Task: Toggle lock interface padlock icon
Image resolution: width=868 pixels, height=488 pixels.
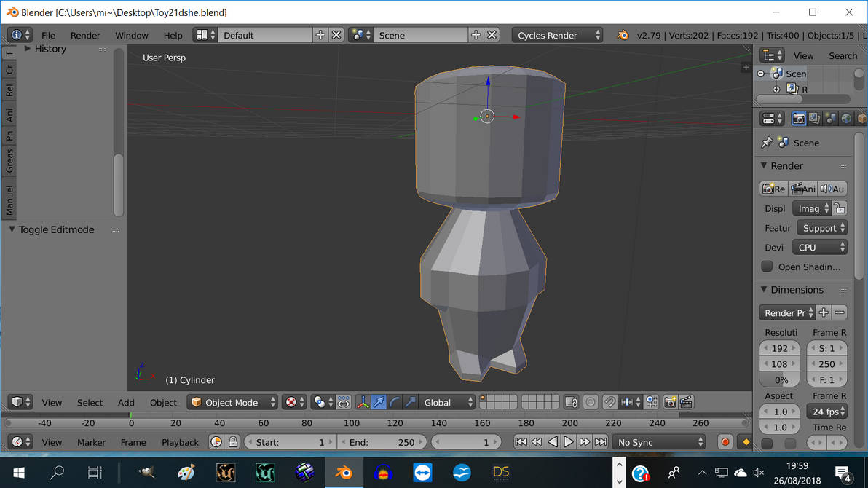Action: point(840,209)
